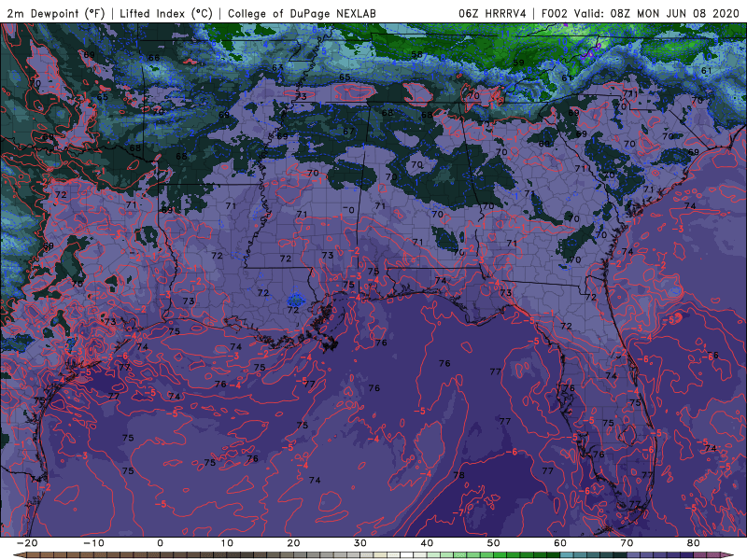This screenshot has width=747, height=560.
Task: Click the '40' color scale label
Action: tap(427, 543)
